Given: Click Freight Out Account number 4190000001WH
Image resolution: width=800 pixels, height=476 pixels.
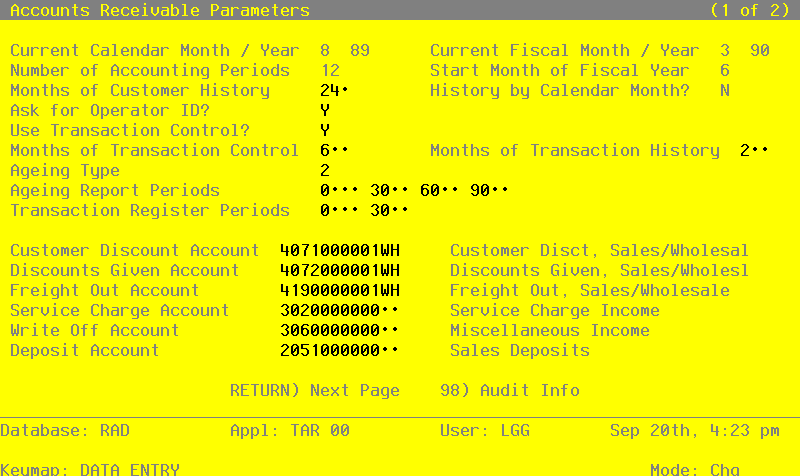Looking at the screenshot, I should pos(340,290).
